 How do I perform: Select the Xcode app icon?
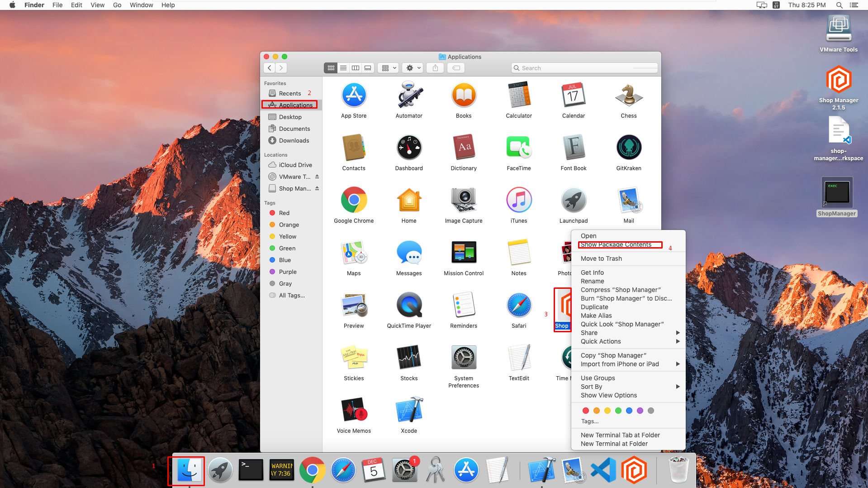point(409,410)
